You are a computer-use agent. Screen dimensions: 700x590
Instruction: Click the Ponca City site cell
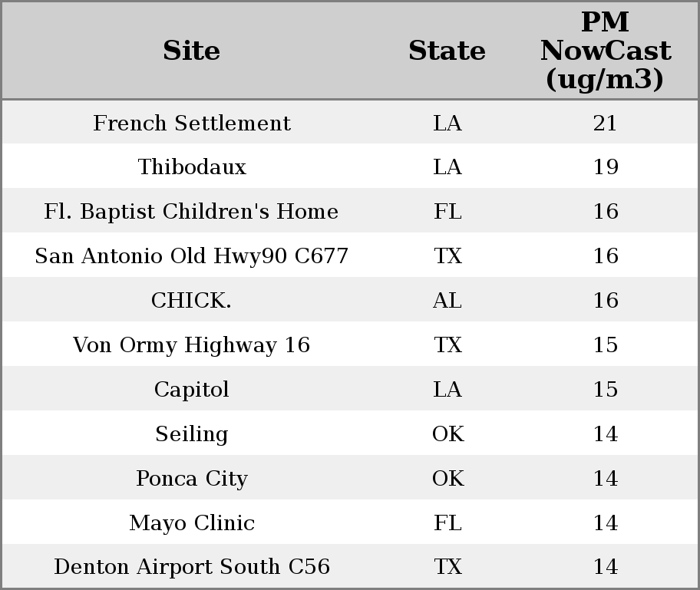coord(191,479)
